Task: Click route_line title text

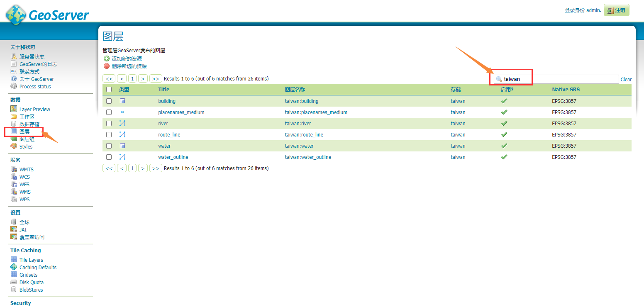Action: click(169, 134)
